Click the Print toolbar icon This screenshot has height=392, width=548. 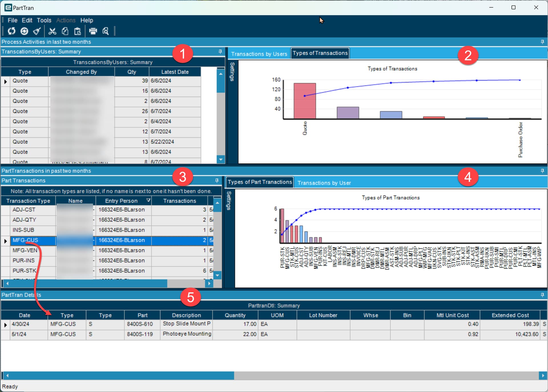93,31
